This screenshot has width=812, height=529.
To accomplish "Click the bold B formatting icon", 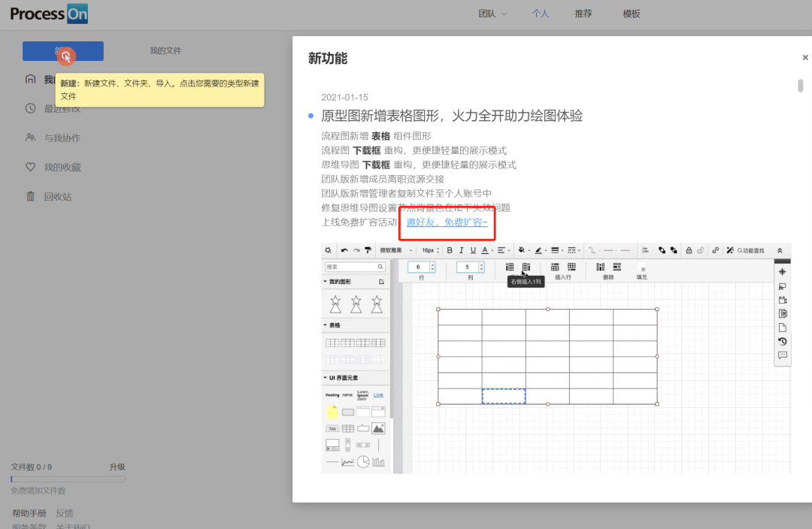I will (450, 250).
